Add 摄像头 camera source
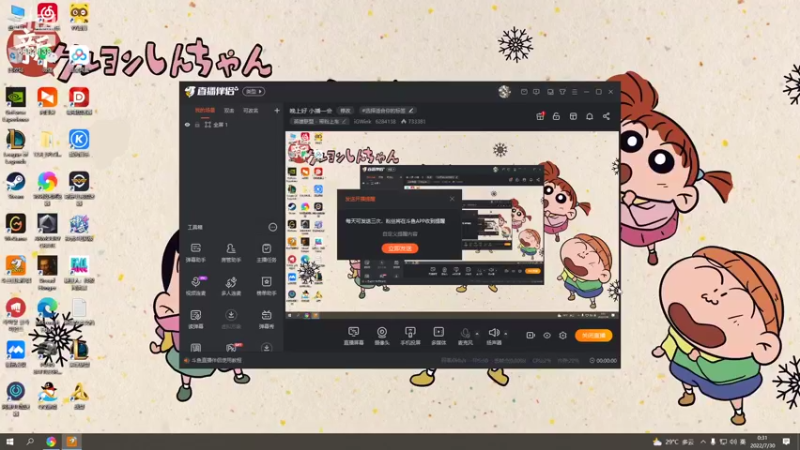 [x=382, y=336]
